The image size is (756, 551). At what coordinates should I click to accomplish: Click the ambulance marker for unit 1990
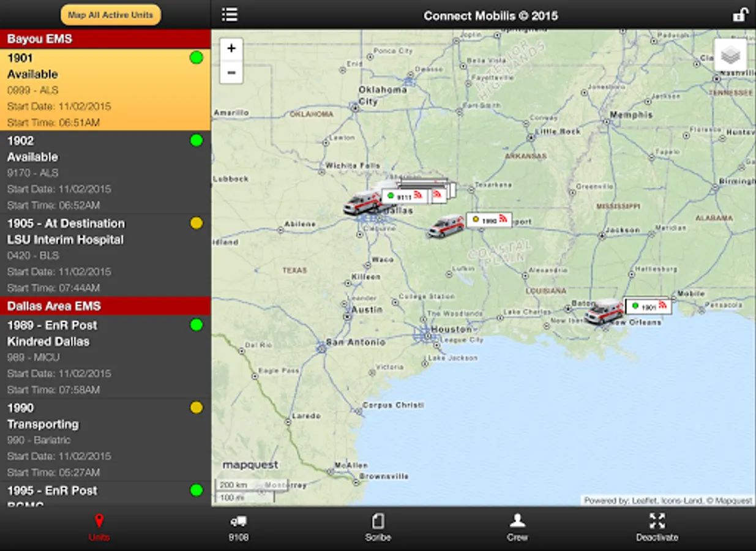[x=446, y=226]
